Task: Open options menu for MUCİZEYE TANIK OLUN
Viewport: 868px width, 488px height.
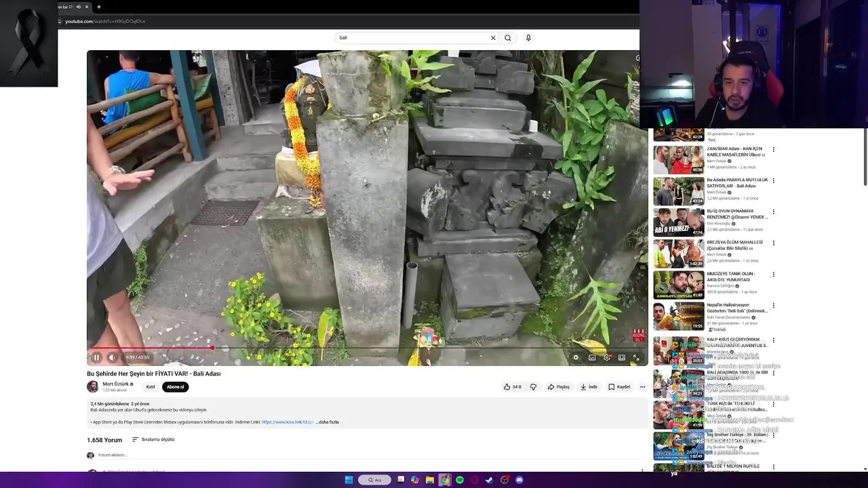Action: 773,274
